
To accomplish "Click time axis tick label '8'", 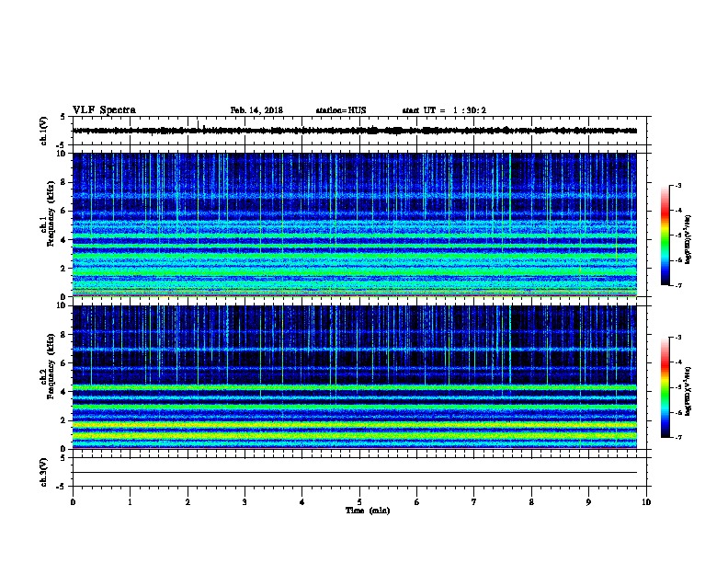I will coord(531,501).
